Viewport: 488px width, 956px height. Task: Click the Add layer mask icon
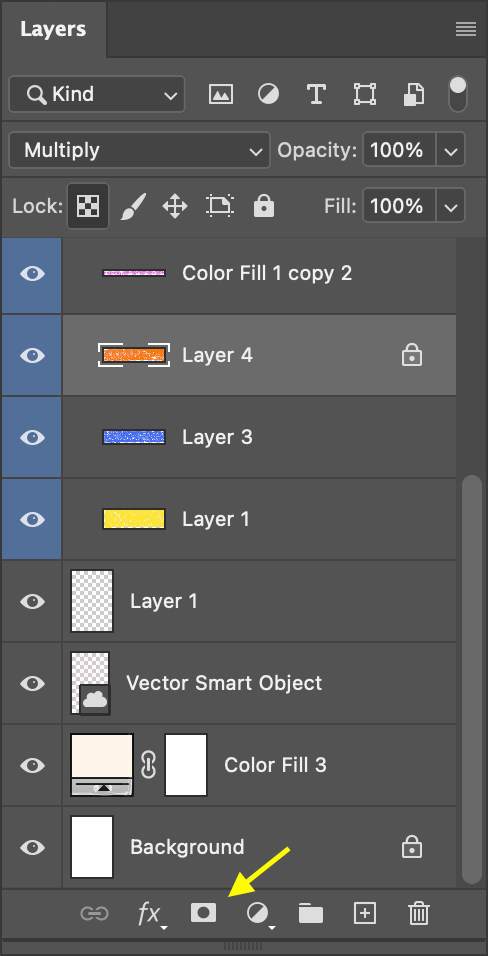coord(203,913)
